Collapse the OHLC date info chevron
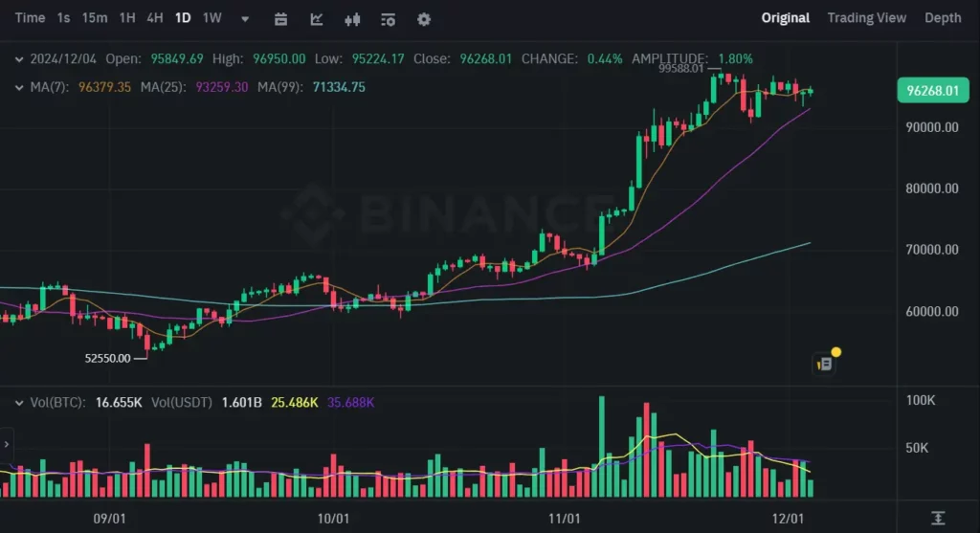The width and height of the screenshot is (980, 533). 19,59
